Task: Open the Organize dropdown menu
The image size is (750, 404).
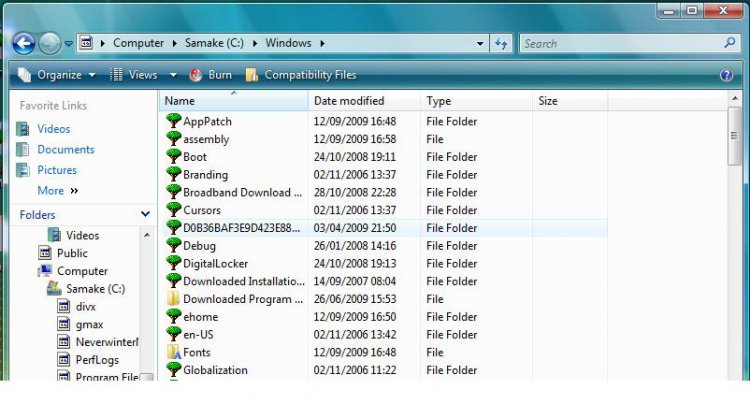Action: [x=57, y=75]
